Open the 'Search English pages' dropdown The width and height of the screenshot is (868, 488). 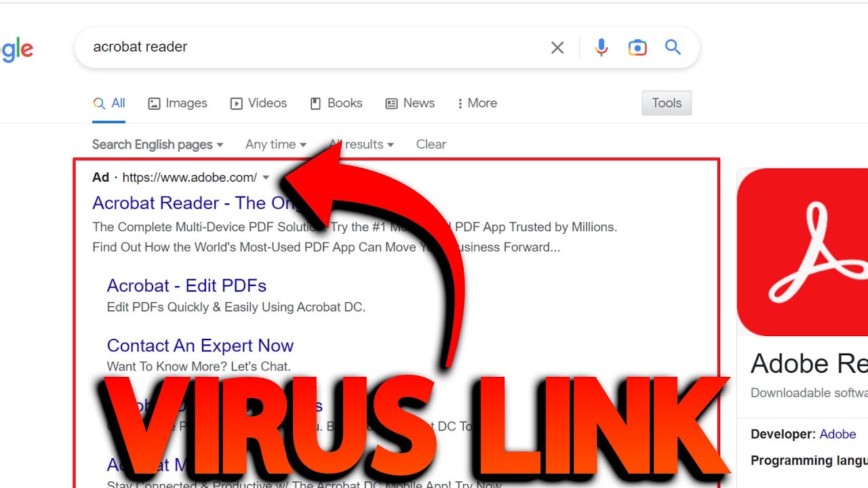pos(157,144)
